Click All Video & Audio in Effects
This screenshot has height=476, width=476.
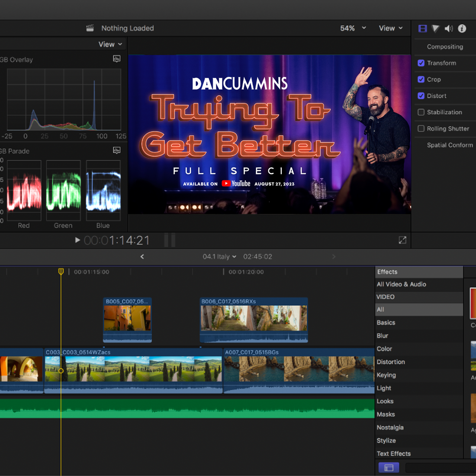401,284
